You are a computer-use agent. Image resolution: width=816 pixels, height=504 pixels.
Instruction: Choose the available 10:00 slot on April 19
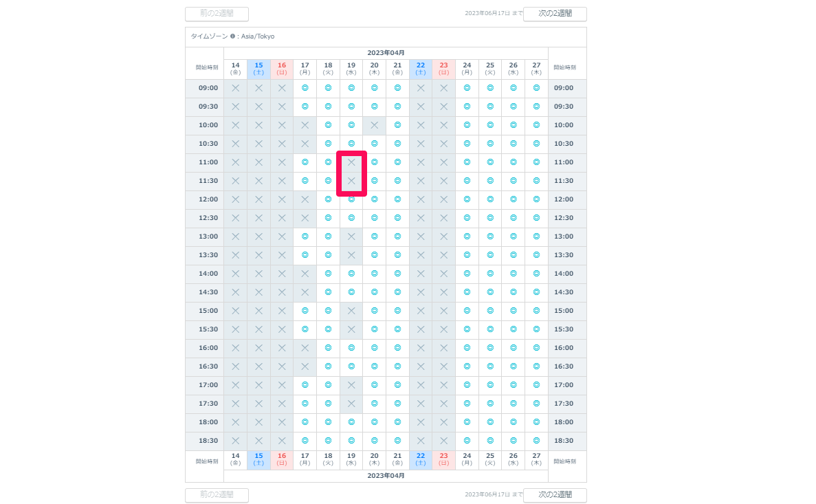[351, 125]
